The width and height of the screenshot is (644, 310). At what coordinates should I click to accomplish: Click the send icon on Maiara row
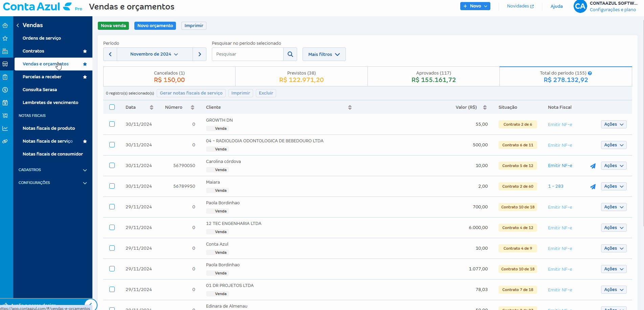593,187
